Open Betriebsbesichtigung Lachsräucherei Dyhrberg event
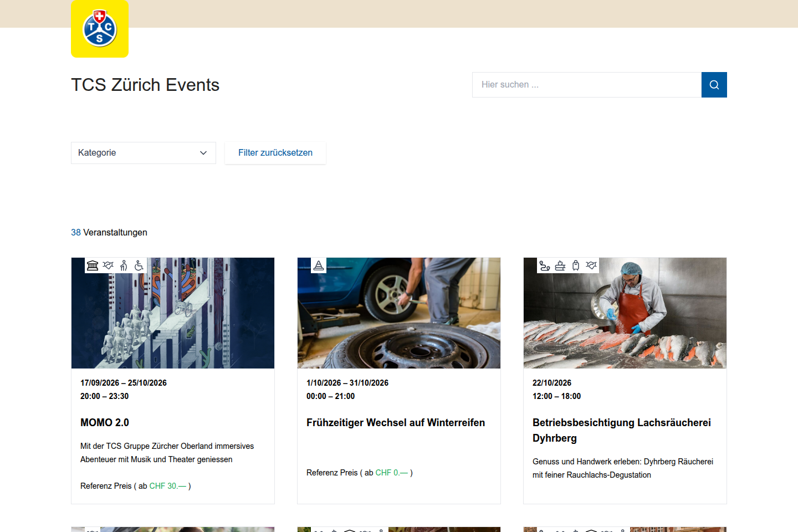The image size is (798, 532). click(x=622, y=431)
